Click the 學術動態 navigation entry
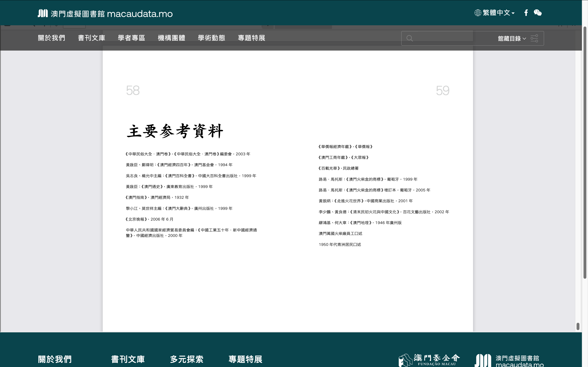This screenshot has width=588, height=367. coord(211,38)
